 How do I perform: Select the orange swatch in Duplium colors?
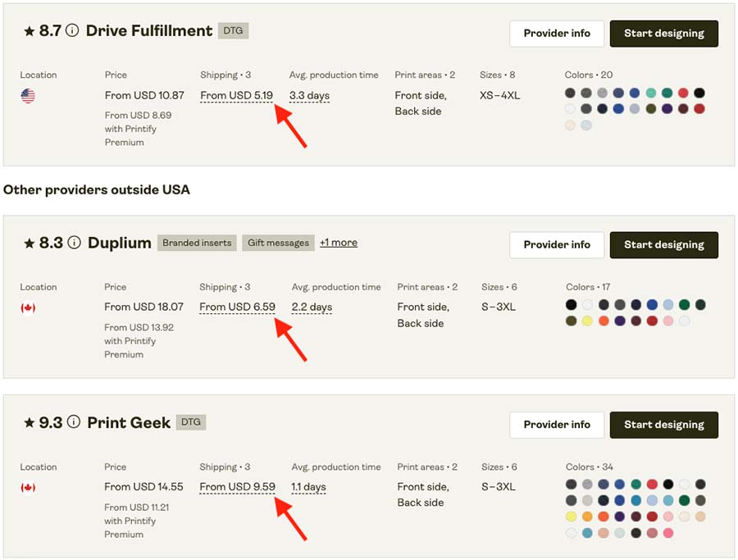click(x=604, y=321)
